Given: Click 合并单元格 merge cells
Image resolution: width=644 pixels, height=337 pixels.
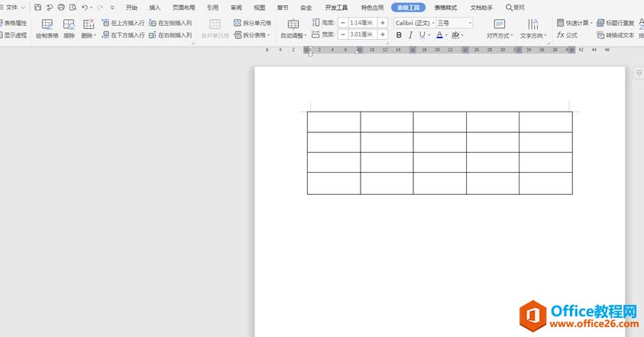Looking at the screenshot, I should point(215,29).
